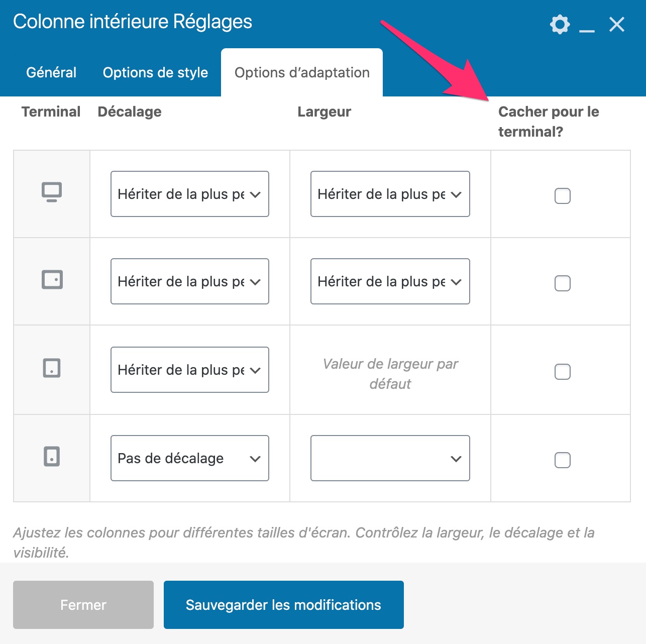Expand the tablet portrait offset dropdown
This screenshot has height=644, width=646.
tap(189, 370)
